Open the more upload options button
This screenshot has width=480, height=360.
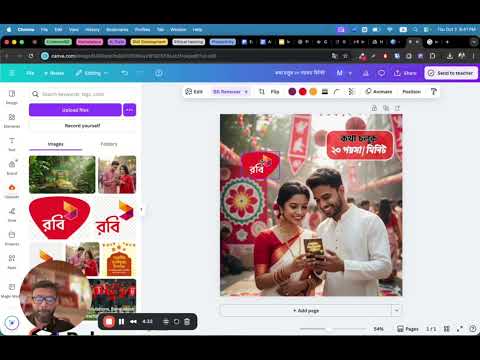pos(129,110)
